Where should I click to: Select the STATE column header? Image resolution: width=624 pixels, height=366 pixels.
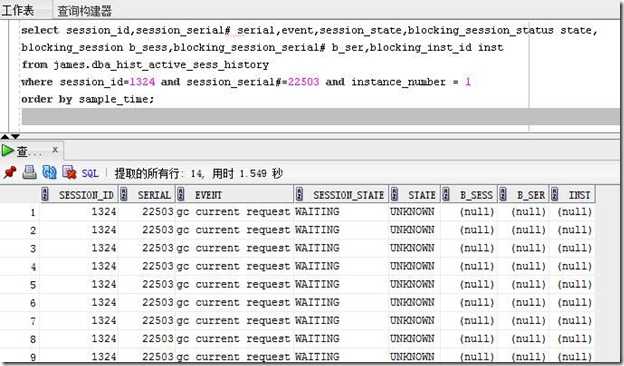[x=415, y=195]
